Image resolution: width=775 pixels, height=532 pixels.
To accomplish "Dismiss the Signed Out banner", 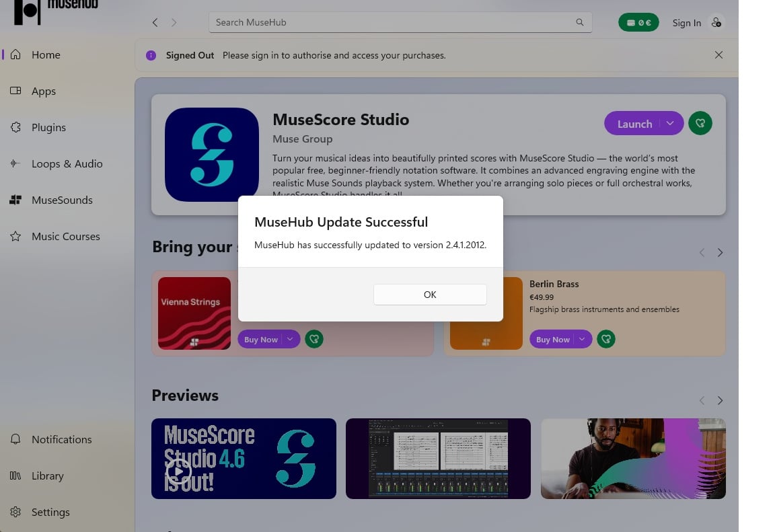I will pos(718,55).
